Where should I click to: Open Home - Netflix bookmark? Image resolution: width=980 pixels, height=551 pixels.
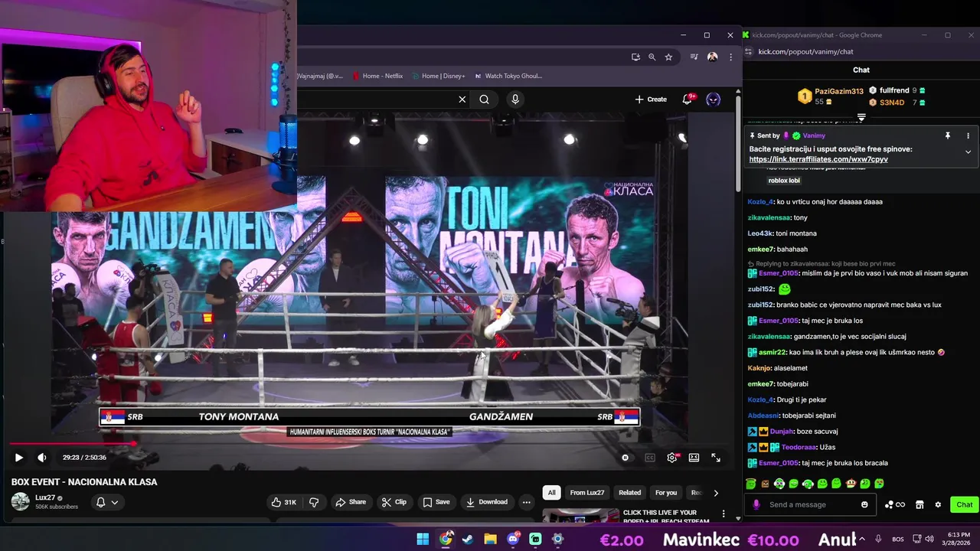point(377,76)
